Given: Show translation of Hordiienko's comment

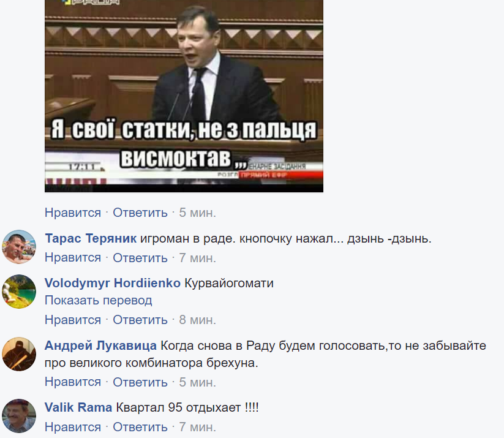Looking at the screenshot, I should [99, 300].
